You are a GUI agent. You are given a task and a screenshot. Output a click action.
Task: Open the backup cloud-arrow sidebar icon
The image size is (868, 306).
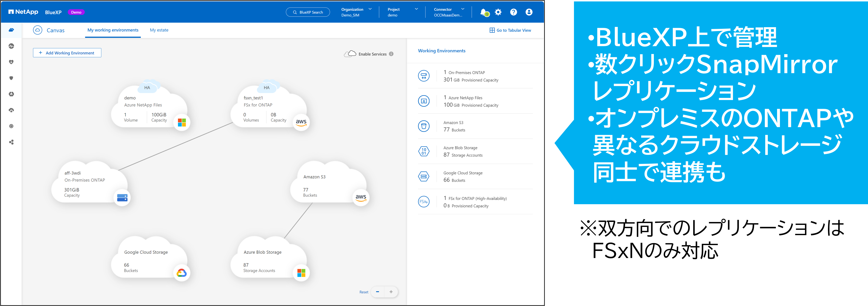coord(11,110)
